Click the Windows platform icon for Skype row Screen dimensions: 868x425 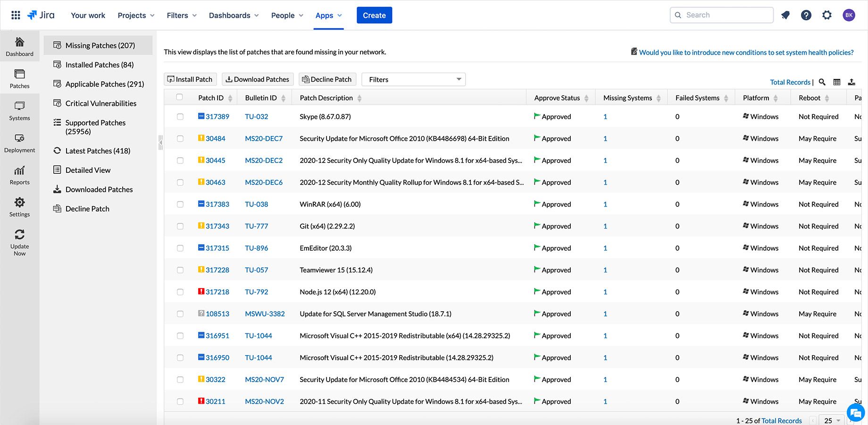pos(746,116)
